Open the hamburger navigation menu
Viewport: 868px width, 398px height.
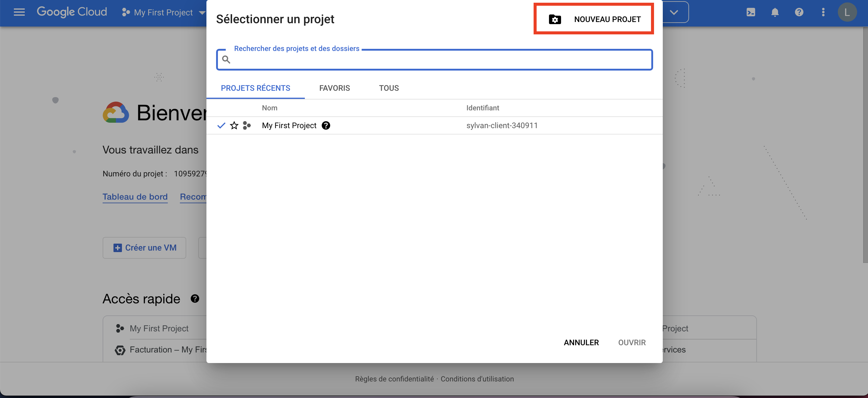19,12
